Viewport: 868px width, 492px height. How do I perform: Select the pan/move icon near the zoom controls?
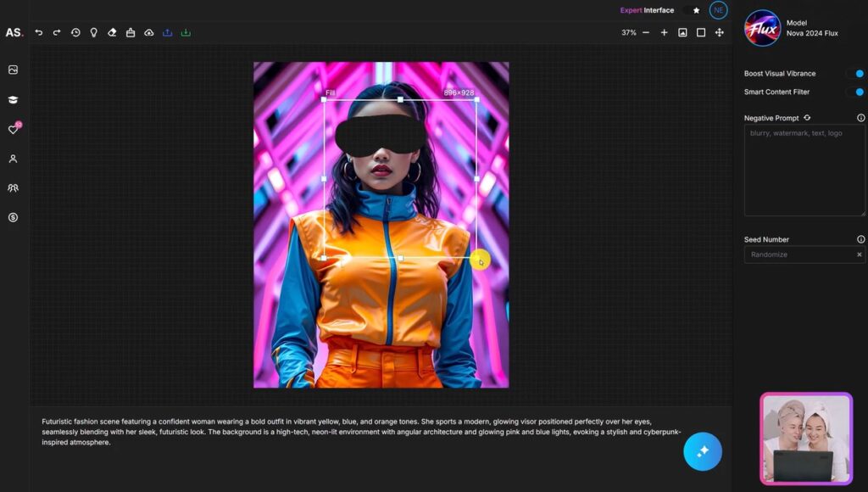pos(719,32)
